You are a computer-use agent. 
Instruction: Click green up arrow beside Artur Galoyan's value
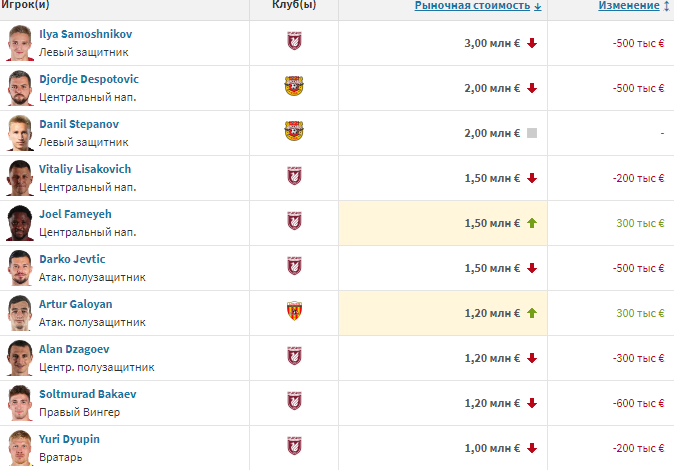(x=532, y=313)
